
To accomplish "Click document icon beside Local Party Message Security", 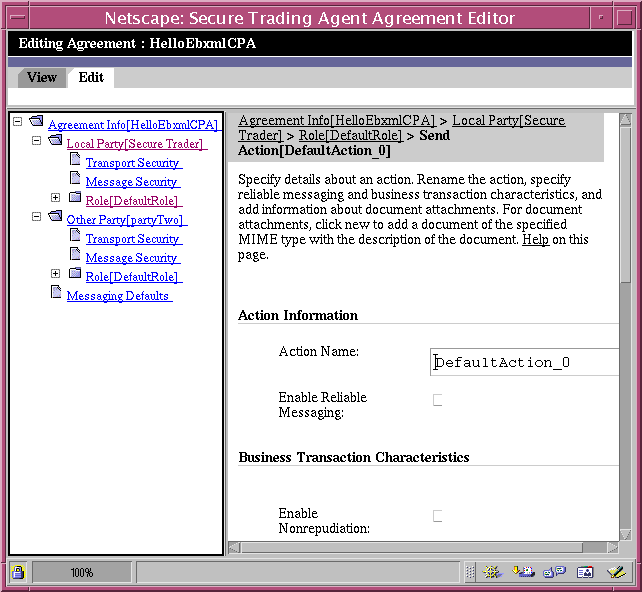I will [75, 178].
